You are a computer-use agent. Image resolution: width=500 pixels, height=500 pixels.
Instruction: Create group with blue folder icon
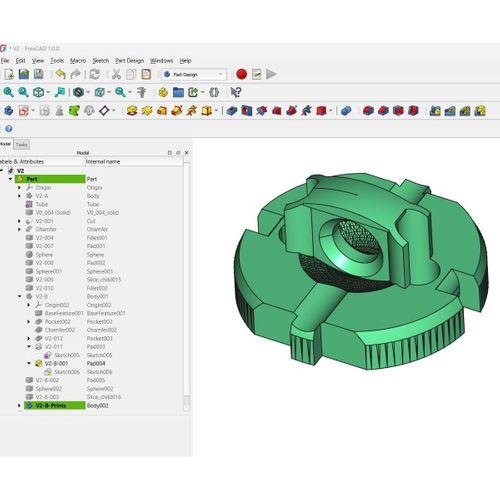coord(178,92)
